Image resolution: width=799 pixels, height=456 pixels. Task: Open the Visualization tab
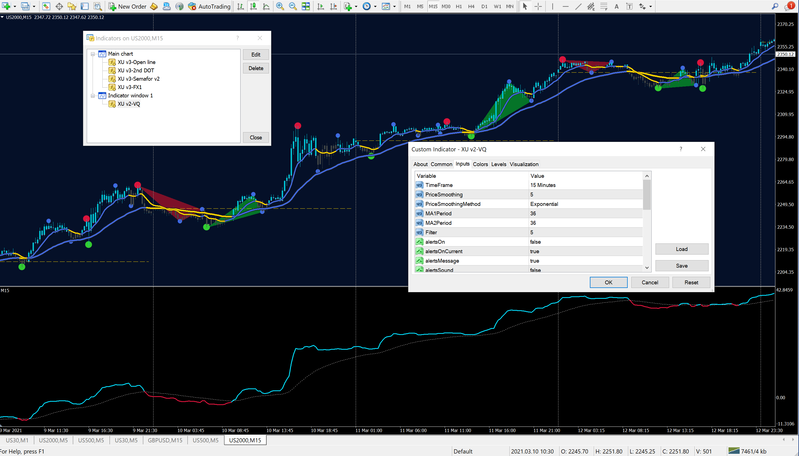point(524,164)
